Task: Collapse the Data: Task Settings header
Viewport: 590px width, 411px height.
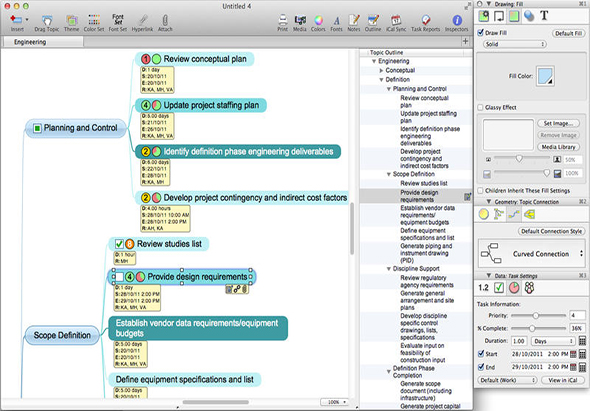Action: click(x=489, y=276)
